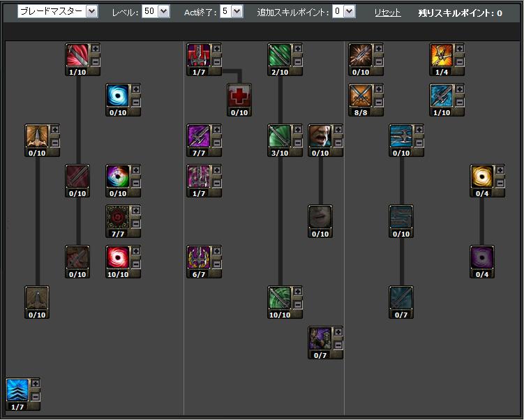Open the レベル dropdown showing 50
524x420 pixels.
click(156, 12)
